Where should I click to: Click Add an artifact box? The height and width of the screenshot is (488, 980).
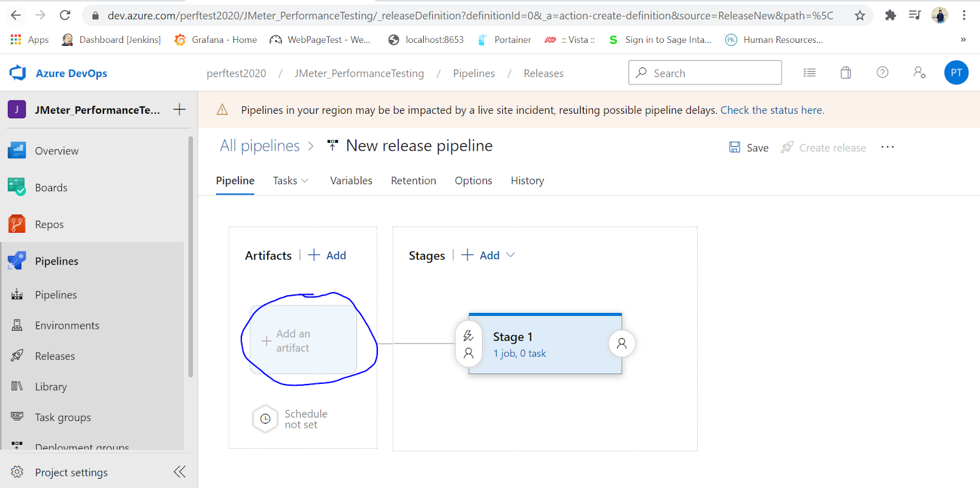[x=303, y=340]
